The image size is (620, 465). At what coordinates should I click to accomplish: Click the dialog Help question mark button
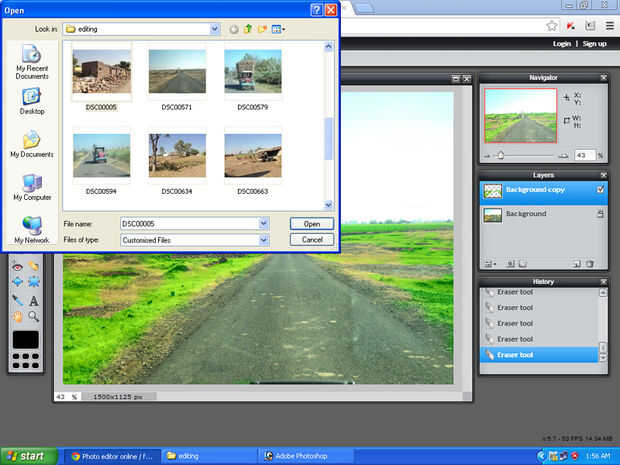[x=316, y=10]
